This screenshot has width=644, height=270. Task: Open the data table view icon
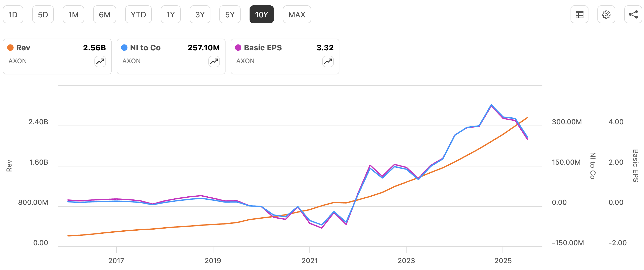click(x=579, y=15)
